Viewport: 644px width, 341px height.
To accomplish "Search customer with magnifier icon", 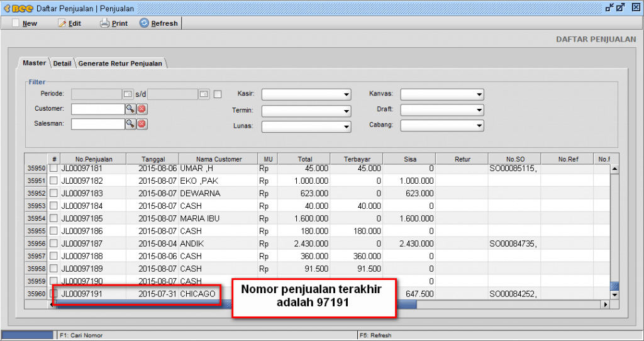I will coord(131,109).
